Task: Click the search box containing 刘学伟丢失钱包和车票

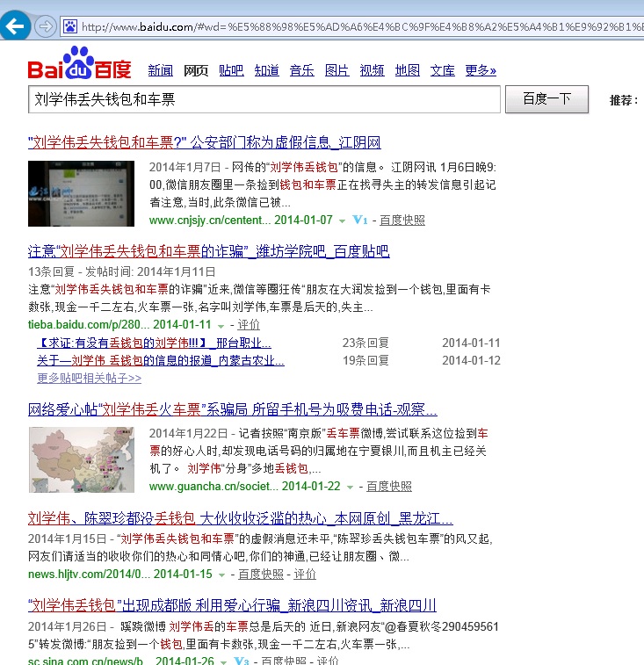Action: point(264,99)
